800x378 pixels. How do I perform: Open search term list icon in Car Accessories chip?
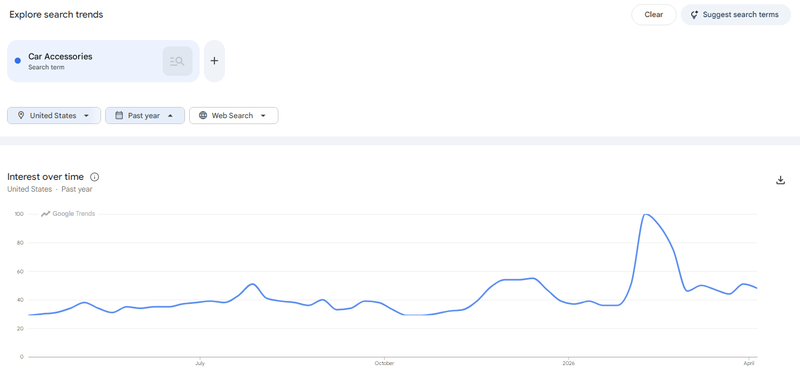point(178,61)
